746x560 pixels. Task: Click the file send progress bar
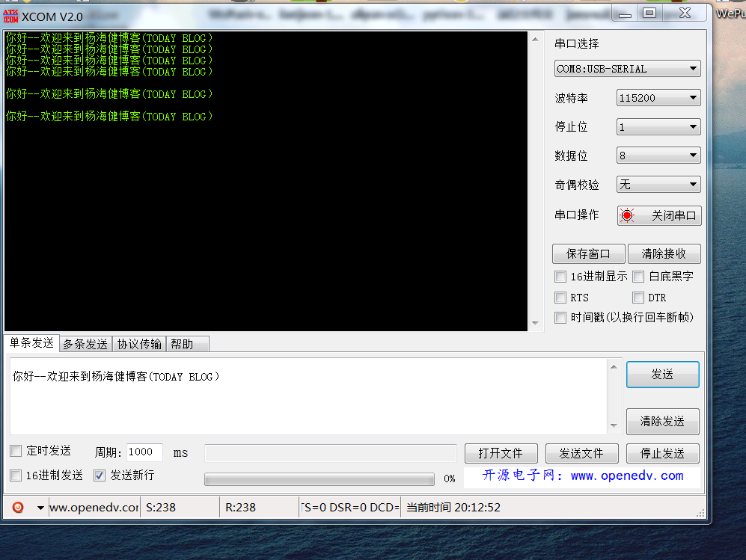pyautogui.click(x=320, y=479)
